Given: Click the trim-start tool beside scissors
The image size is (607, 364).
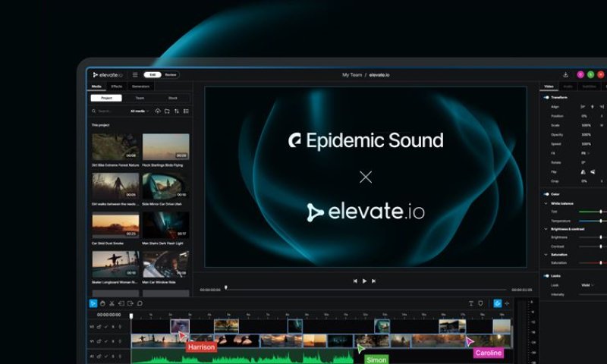Looking at the screenshot, I should click(121, 303).
